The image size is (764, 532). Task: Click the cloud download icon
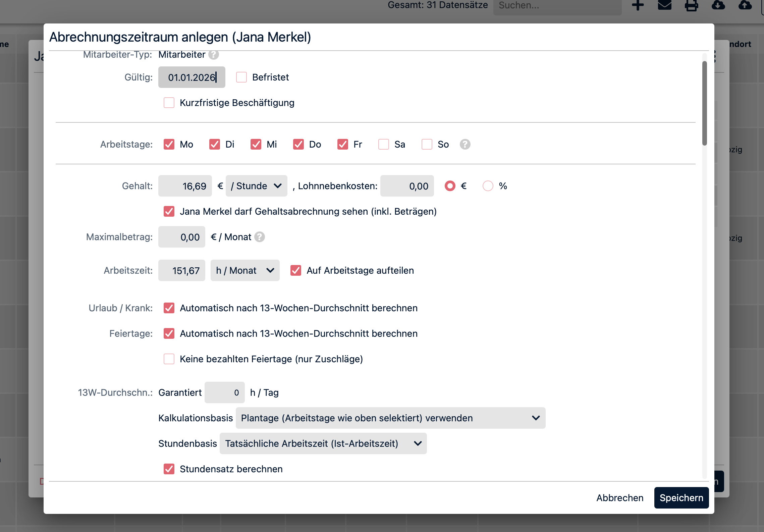click(x=718, y=5)
